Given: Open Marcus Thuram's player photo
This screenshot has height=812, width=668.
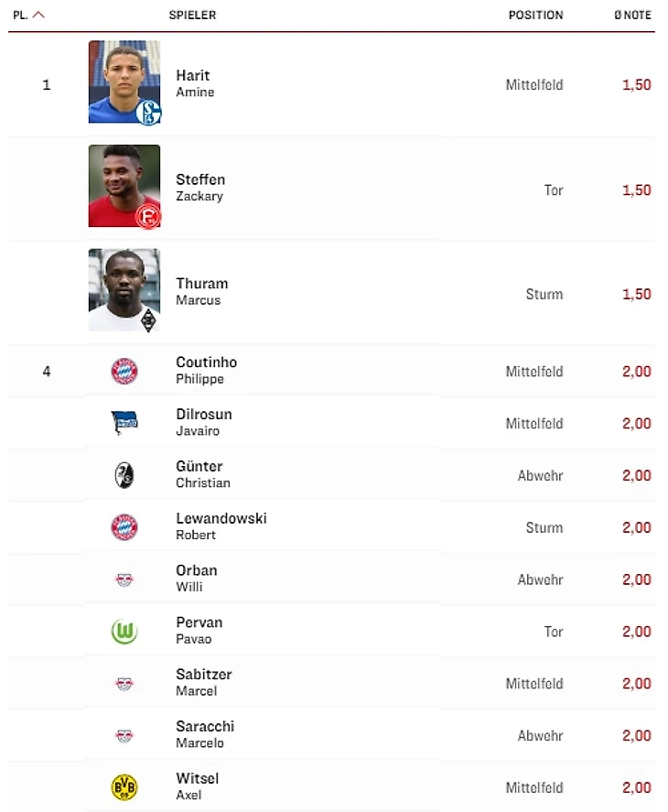Looking at the screenshot, I should coord(124,290).
